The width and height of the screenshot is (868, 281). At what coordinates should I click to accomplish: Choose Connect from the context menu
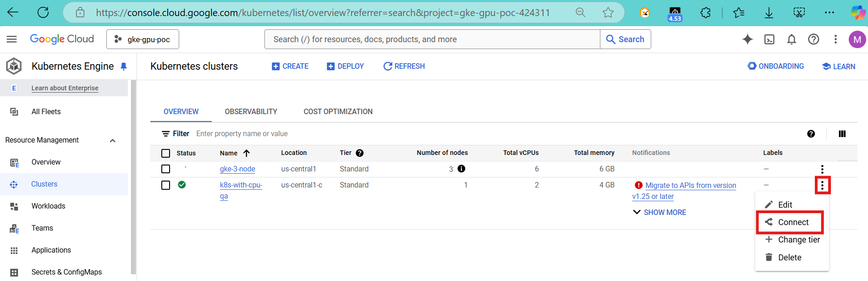tap(793, 222)
